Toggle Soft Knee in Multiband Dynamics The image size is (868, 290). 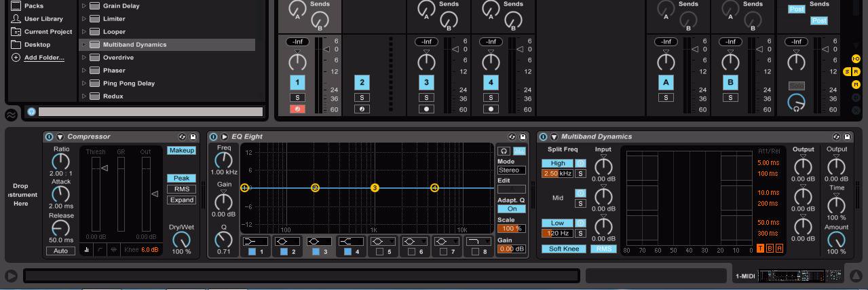[564, 249]
